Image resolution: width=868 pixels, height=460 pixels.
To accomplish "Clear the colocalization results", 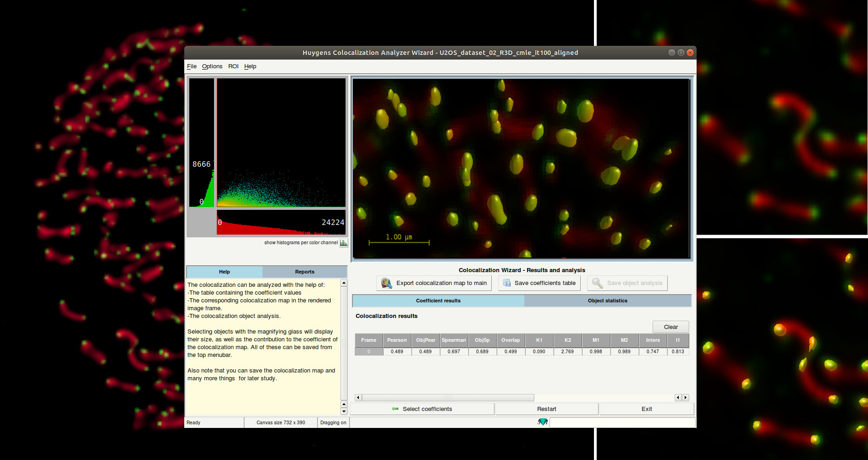I will click(670, 327).
